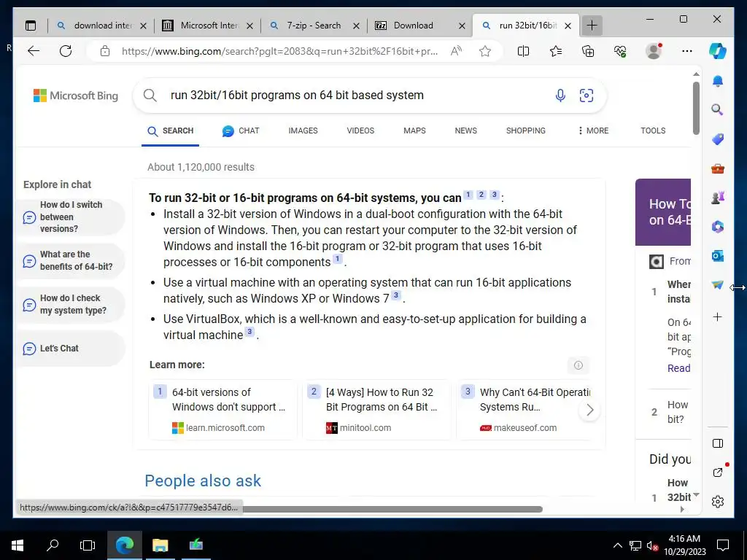Screen dimensions: 747x560
Task: Open the Copilot sidebar button
Action: click(x=718, y=51)
